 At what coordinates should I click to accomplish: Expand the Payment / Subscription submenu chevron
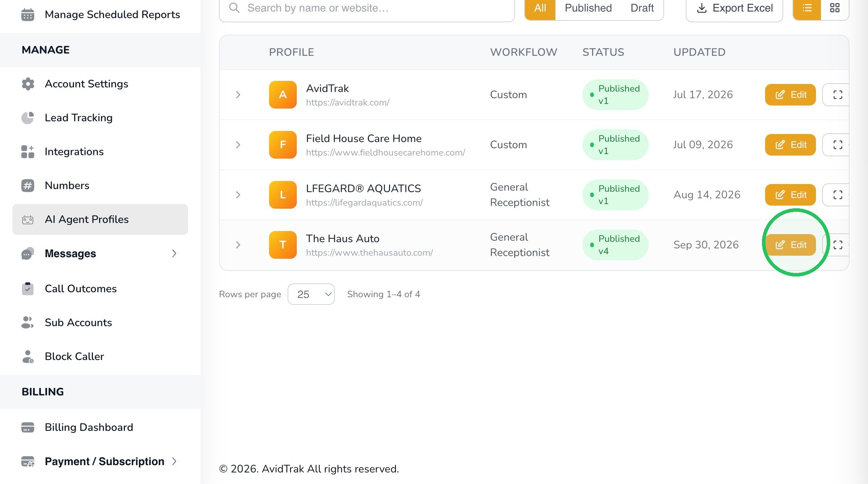click(x=174, y=461)
